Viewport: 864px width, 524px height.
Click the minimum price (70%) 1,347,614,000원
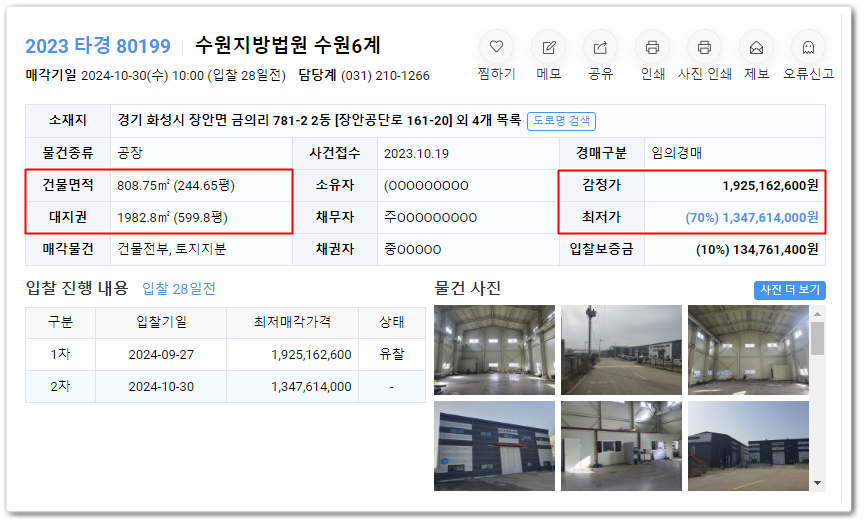752,218
